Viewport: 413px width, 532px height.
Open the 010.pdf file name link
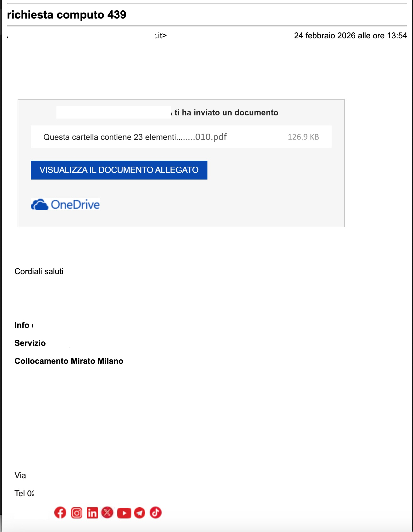tap(211, 137)
